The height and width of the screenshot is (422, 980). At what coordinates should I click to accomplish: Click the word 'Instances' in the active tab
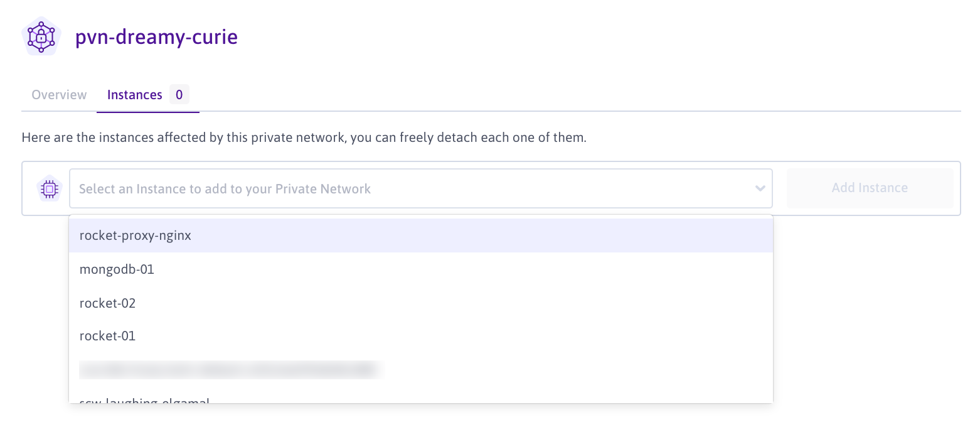[x=134, y=95]
